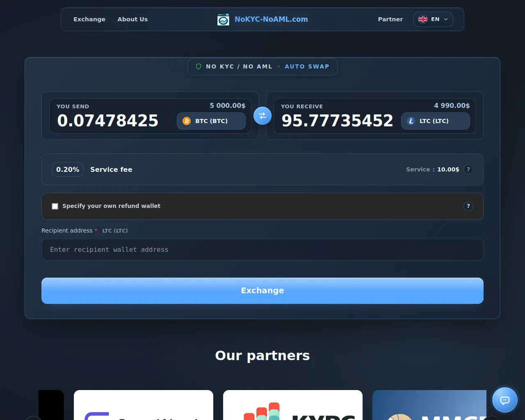
Task: Click the swap currencies arrow button
Action: pyautogui.click(x=262, y=116)
